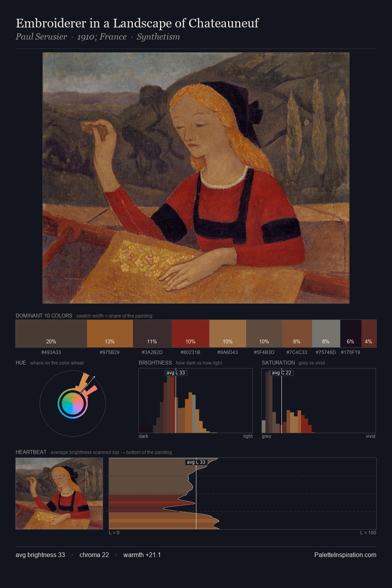Click the HUE section heading
The image size is (392, 588).
coord(21,363)
